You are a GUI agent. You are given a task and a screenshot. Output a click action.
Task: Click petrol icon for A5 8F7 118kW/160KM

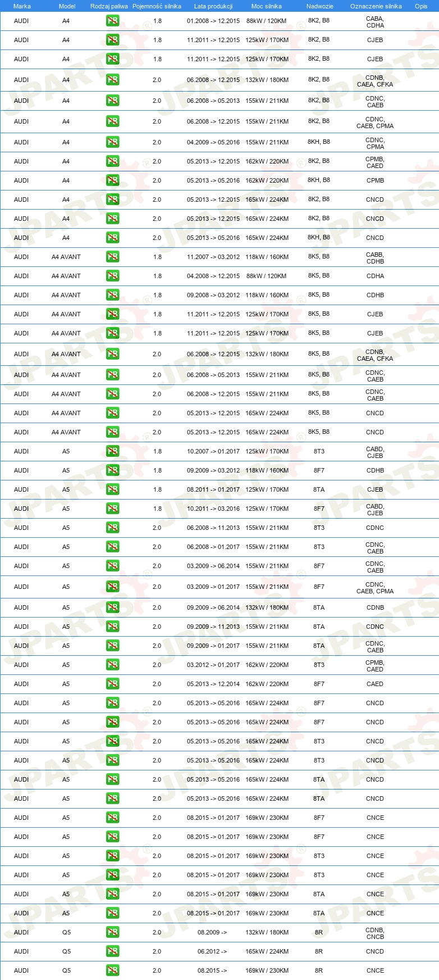click(112, 470)
